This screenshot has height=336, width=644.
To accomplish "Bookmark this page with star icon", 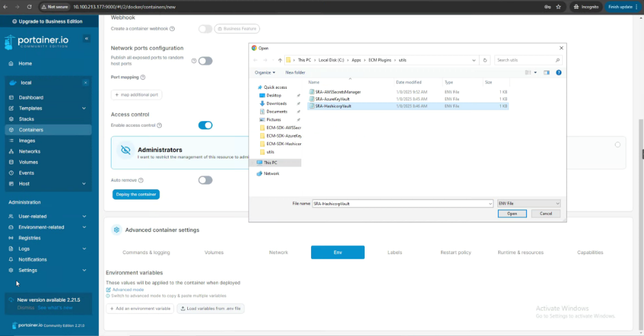I will pos(559,7).
